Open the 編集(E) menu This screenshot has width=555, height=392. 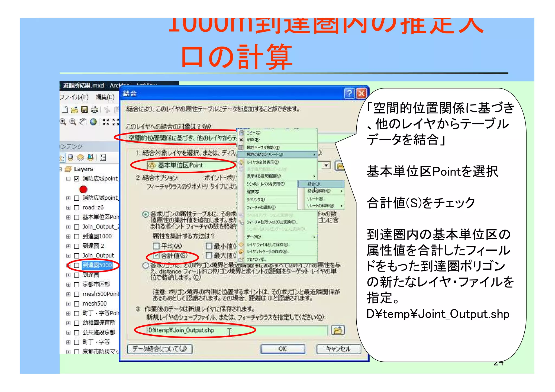click(x=105, y=97)
